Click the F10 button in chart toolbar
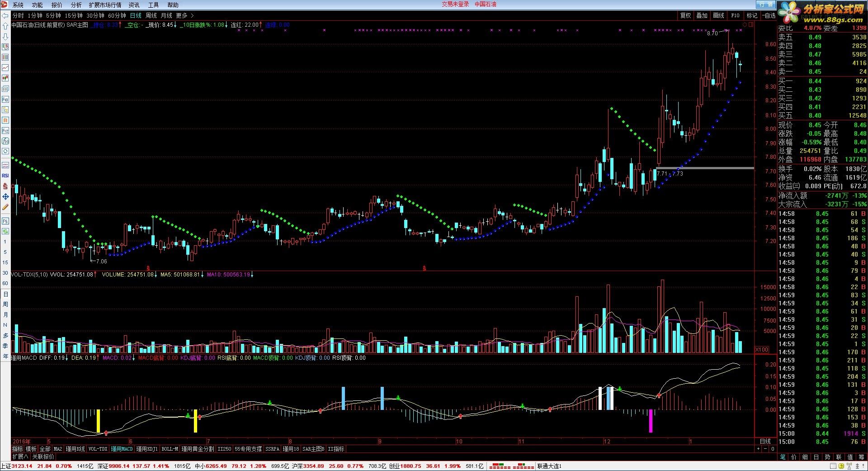 click(735, 15)
